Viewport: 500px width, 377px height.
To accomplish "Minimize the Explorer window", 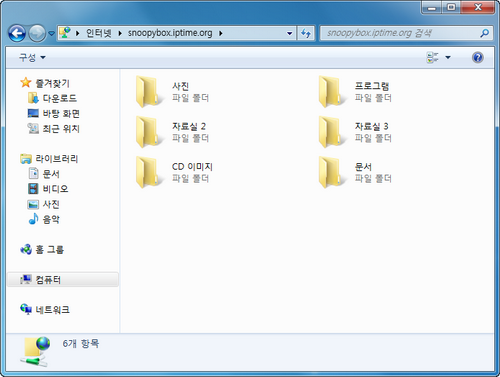I will (x=432, y=7).
